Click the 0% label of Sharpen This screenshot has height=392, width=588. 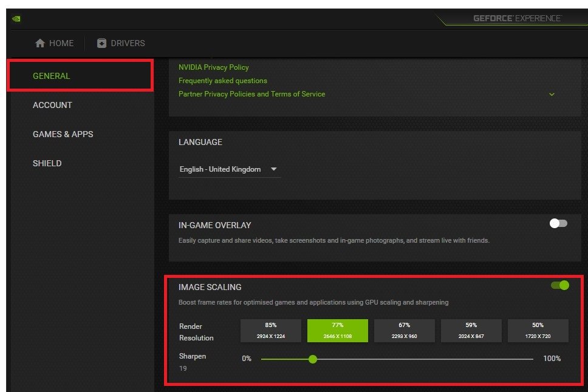click(247, 359)
